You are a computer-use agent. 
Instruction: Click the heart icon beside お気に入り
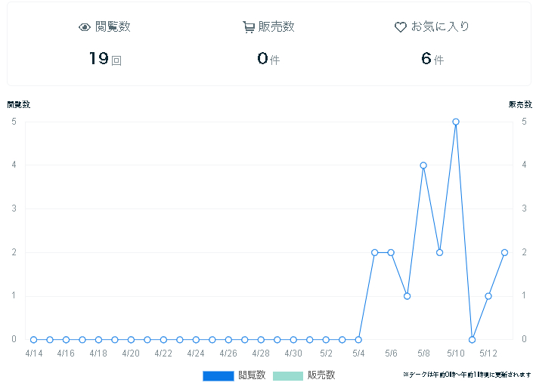click(x=401, y=27)
